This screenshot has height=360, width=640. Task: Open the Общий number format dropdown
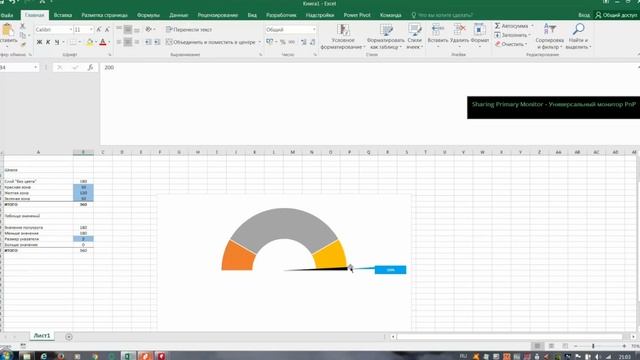coord(314,29)
